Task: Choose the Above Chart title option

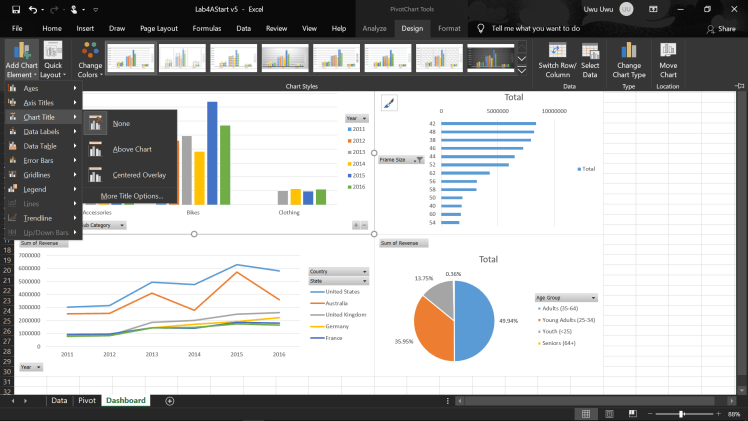Action: (131, 149)
